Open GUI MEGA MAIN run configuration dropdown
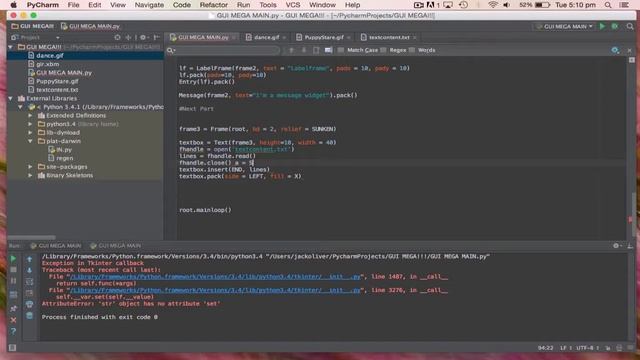Viewport: 640px width, 360px height. 564,26
